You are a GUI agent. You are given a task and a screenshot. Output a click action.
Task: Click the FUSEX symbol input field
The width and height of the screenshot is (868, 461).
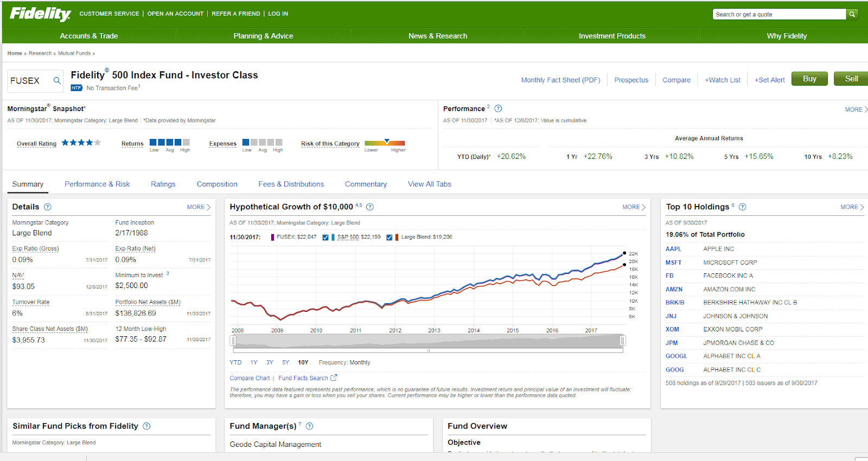(30, 81)
